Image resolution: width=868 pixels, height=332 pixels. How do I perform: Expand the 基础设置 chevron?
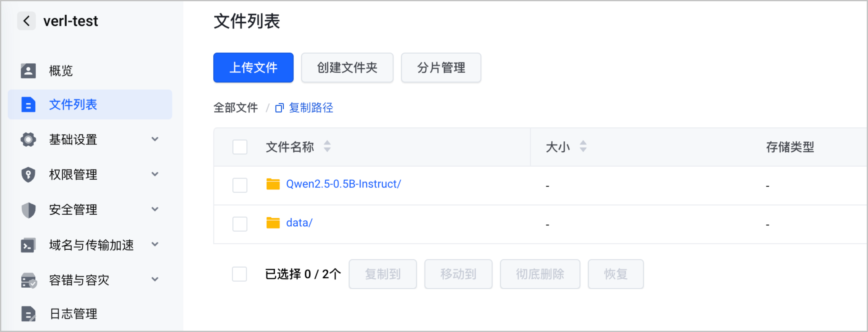click(x=155, y=139)
